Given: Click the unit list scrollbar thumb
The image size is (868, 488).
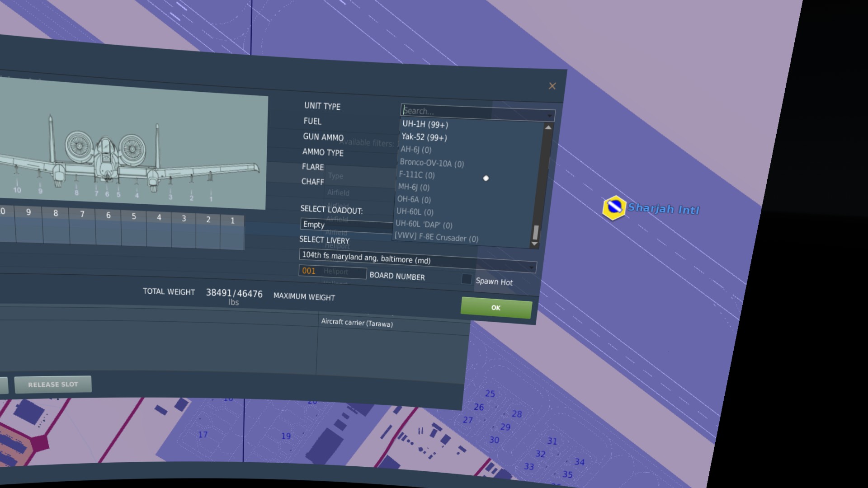Looking at the screenshot, I should tap(536, 233).
